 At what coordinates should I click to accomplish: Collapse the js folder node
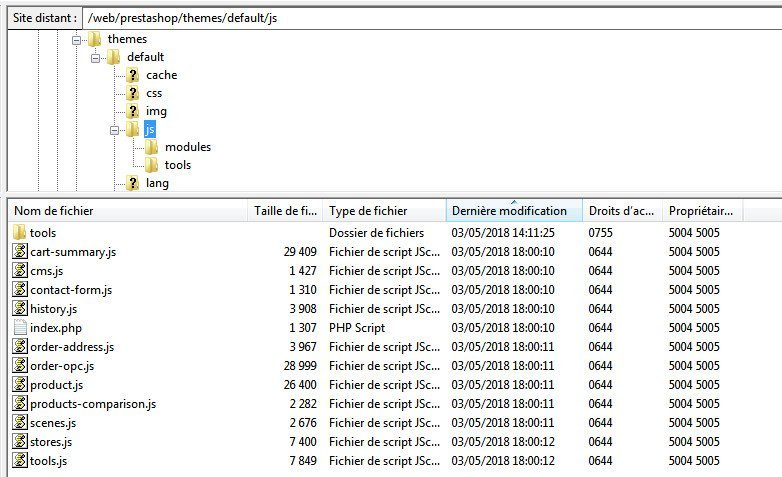[x=114, y=130]
